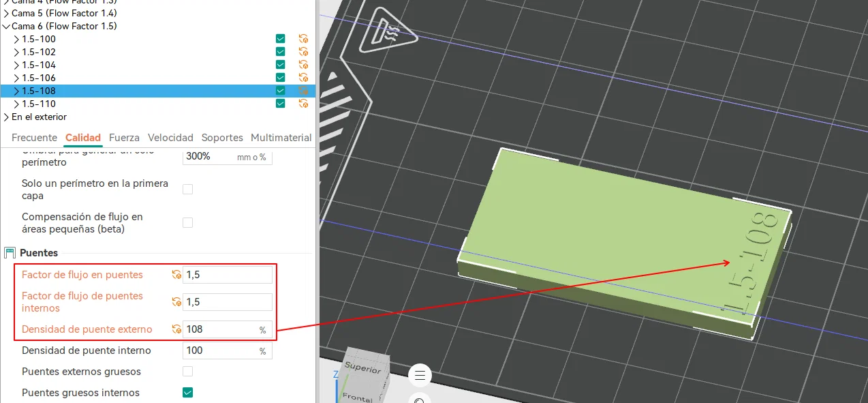Reset Factor de flujo en puentes value
Image resolution: width=868 pixels, height=403 pixels.
(176, 275)
